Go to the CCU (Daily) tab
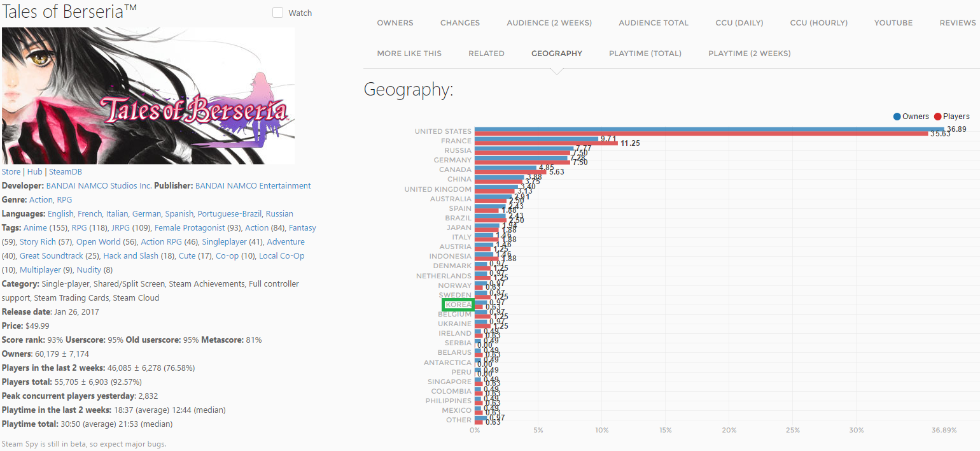980x451 pixels. [x=739, y=23]
